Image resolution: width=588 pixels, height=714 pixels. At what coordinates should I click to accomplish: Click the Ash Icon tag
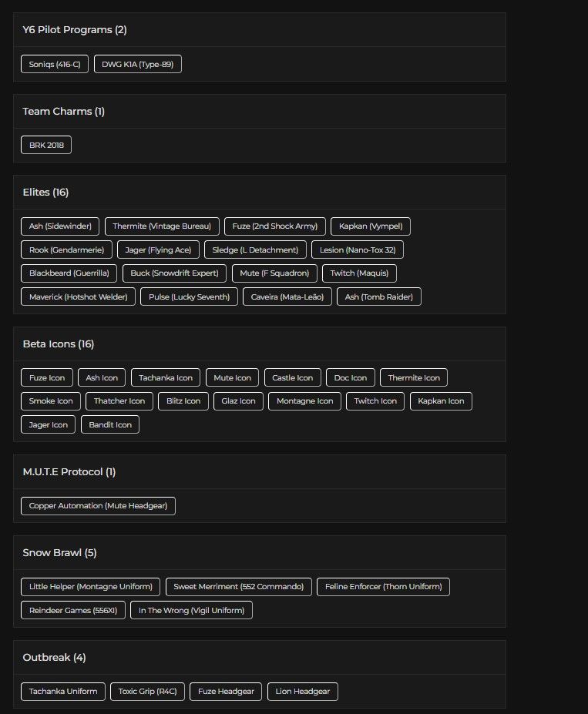102,377
